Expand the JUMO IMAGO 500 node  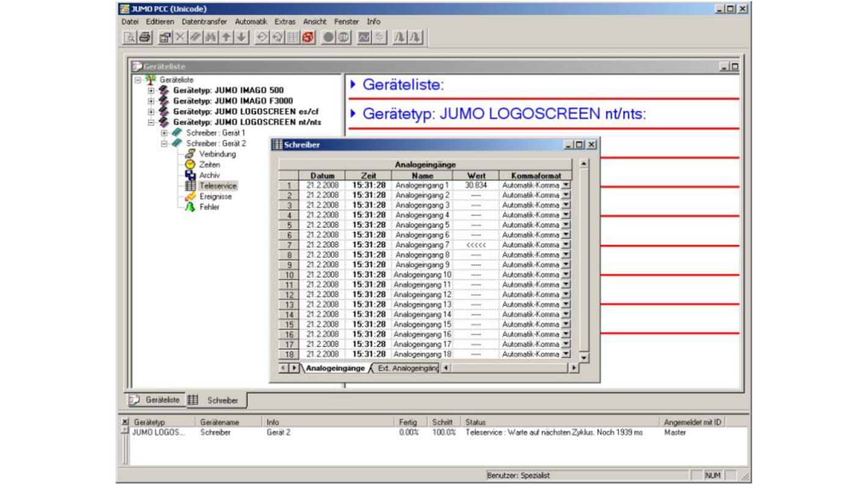pyautogui.click(x=151, y=91)
